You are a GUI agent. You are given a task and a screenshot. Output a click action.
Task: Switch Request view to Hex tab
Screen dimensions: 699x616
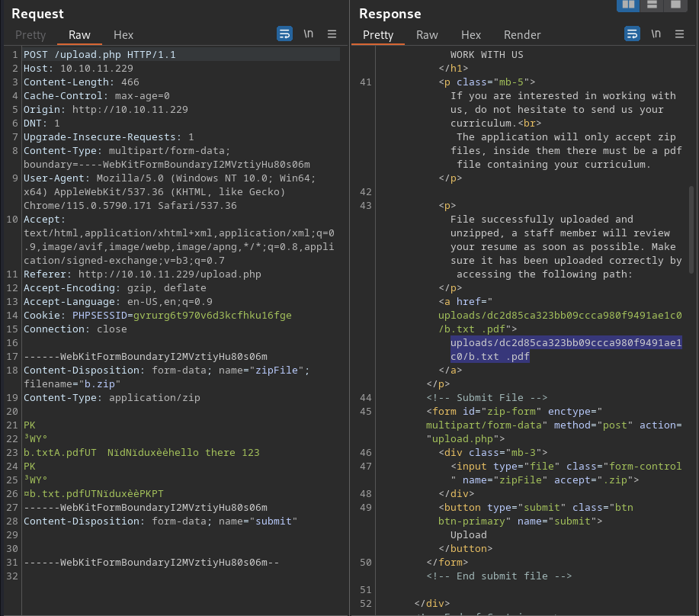123,35
